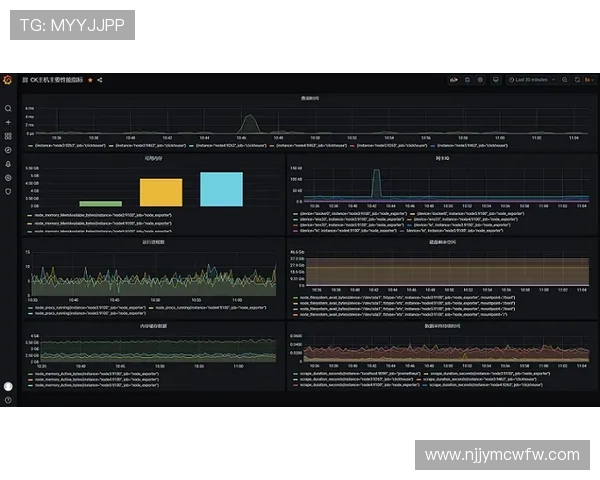600x480 pixels.
Task: Click the Grafana logo in the sidebar
Action: pyautogui.click(x=8, y=79)
